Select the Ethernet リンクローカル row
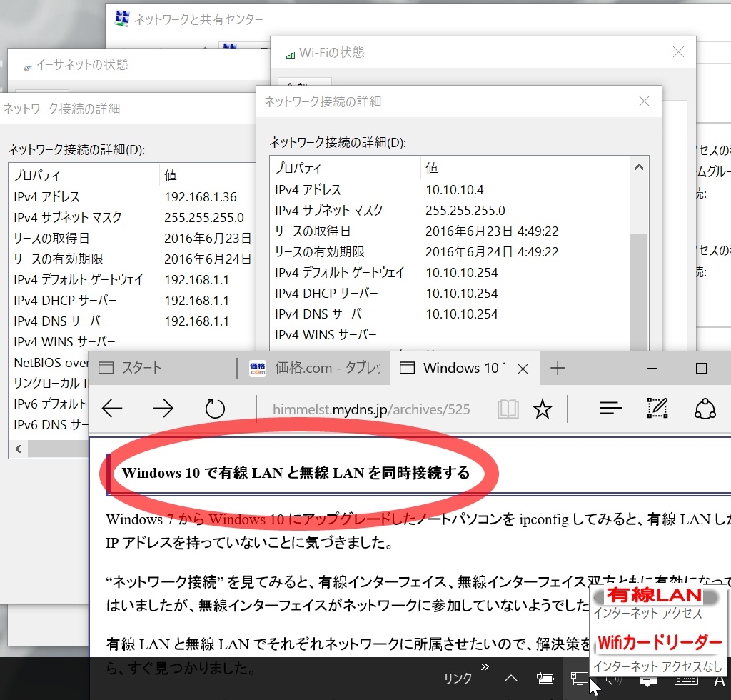This screenshot has height=700, width=731. click(49, 383)
